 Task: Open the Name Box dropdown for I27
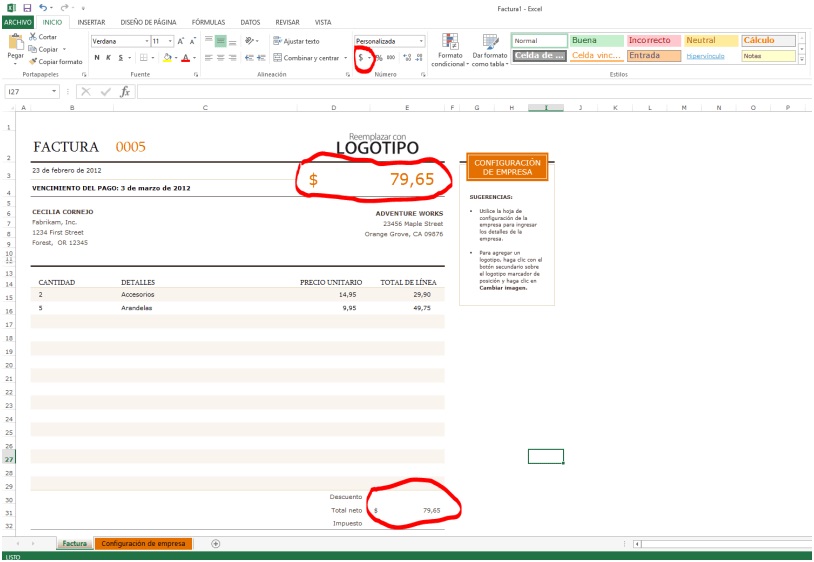click(65, 91)
